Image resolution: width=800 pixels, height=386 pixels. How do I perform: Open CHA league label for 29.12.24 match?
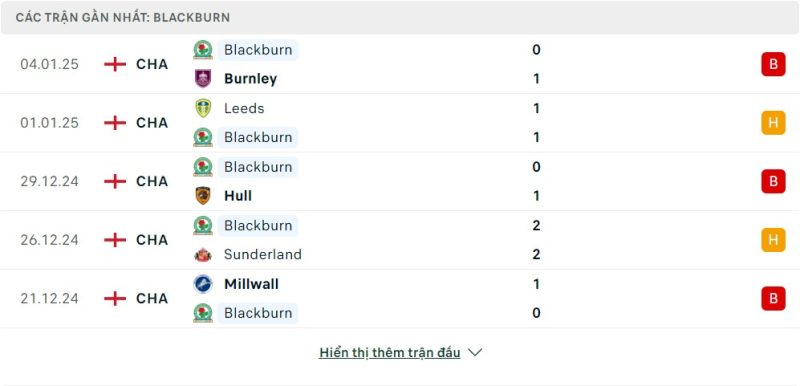152,182
